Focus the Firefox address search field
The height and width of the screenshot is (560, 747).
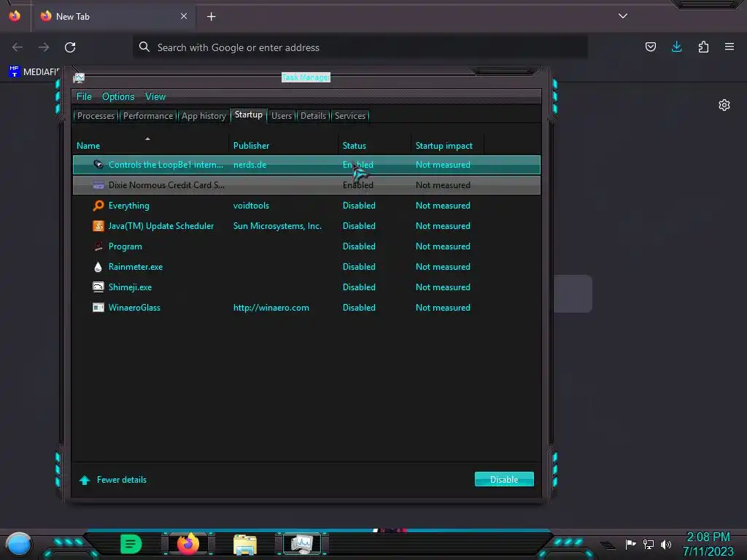tap(360, 47)
